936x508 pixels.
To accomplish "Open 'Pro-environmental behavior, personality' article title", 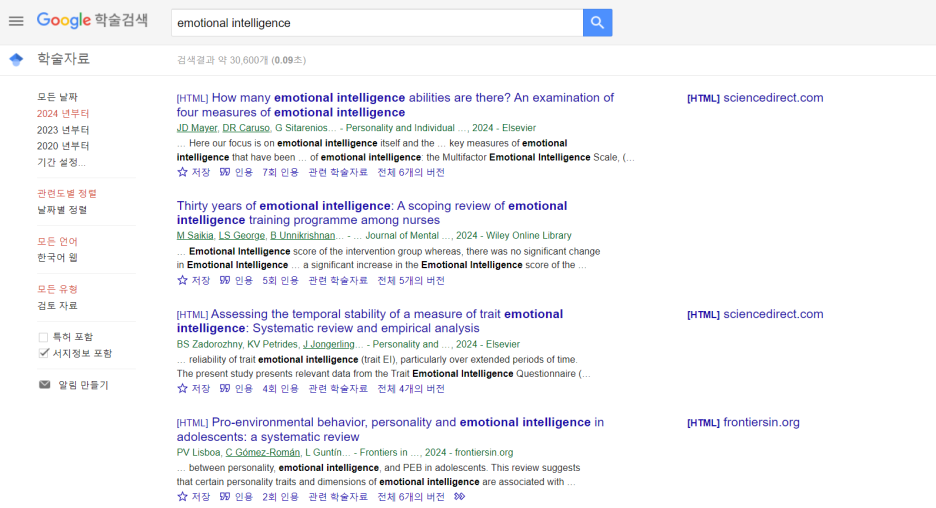I will coord(390,429).
